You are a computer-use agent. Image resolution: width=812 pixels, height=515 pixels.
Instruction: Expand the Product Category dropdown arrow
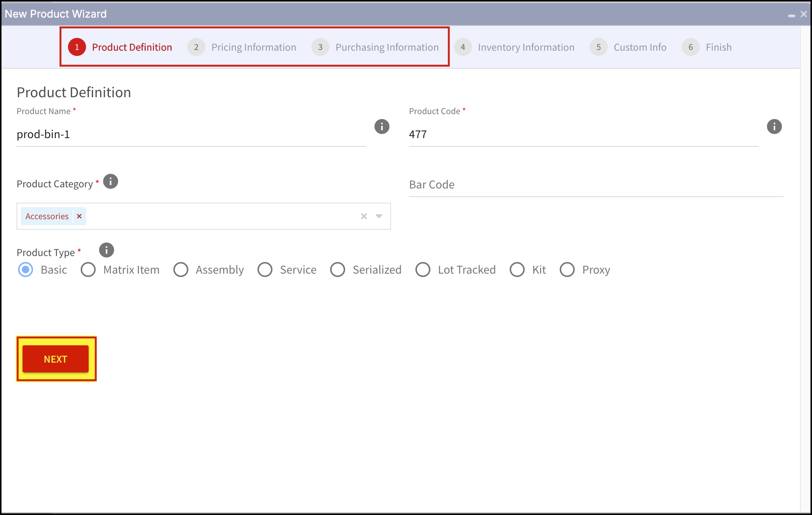379,216
